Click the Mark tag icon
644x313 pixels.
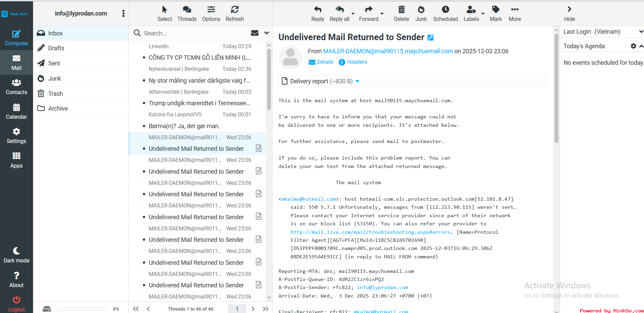496,10
